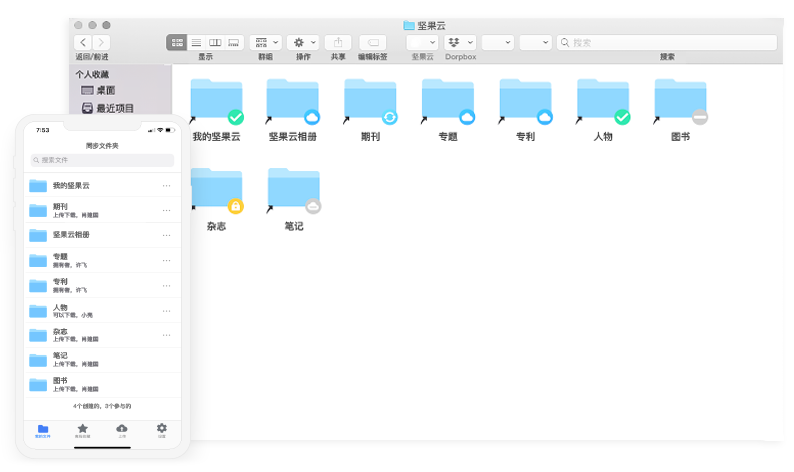Open the Dropbox toolbar dropdown
The width and height of the screenshot is (794, 472).
point(460,43)
